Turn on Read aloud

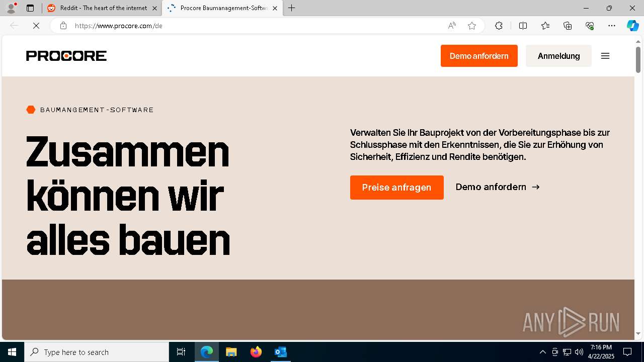(x=452, y=26)
